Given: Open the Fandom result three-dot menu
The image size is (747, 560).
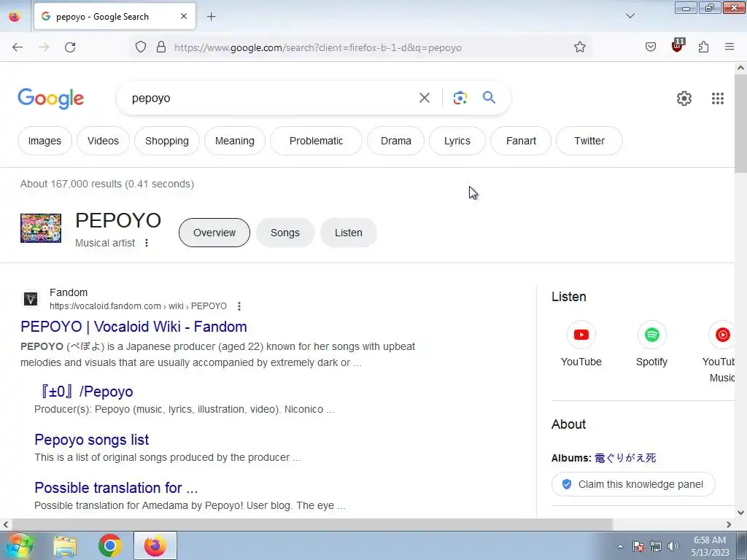Looking at the screenshot, I should 239,306.
